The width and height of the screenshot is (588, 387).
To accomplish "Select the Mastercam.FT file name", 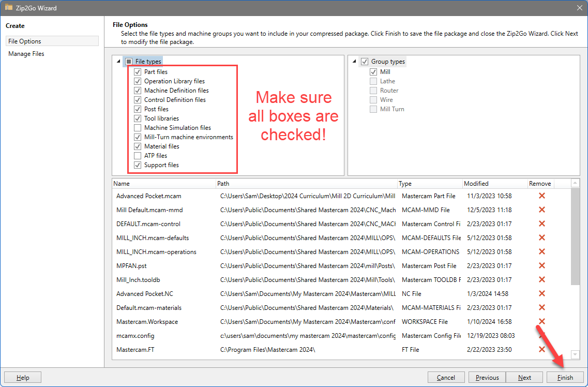I will point(135,350).
